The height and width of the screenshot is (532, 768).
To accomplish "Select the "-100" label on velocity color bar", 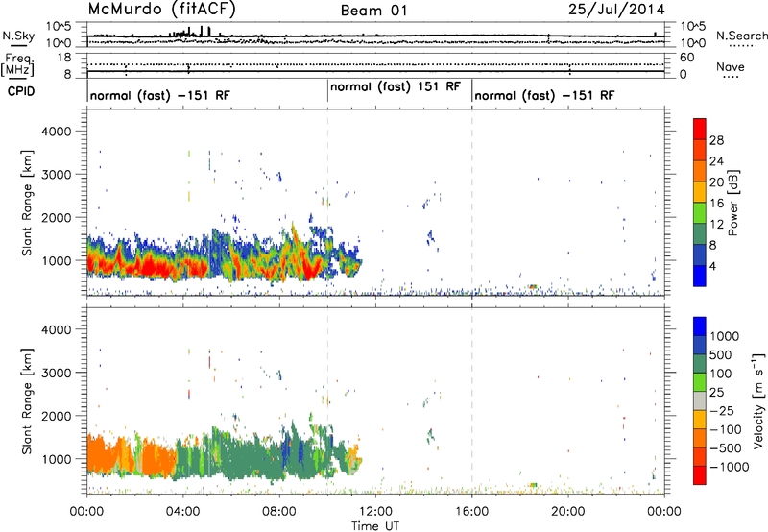I will coord(726,429).
